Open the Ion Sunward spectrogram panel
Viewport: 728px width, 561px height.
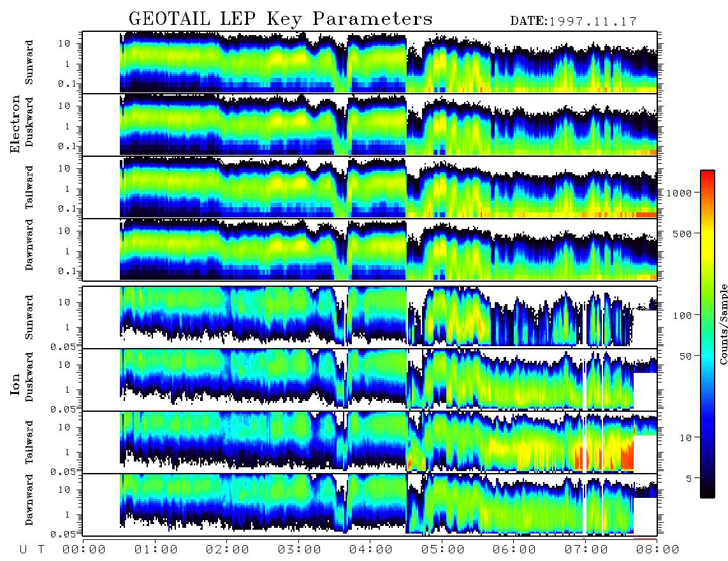coord(370,317)
